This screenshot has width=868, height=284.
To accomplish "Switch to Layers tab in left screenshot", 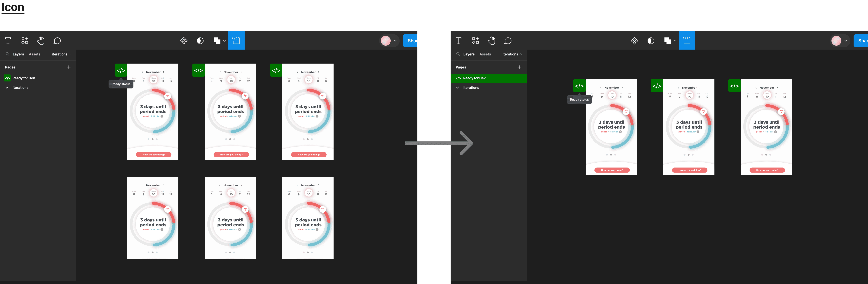I will [x=18, y=54].
